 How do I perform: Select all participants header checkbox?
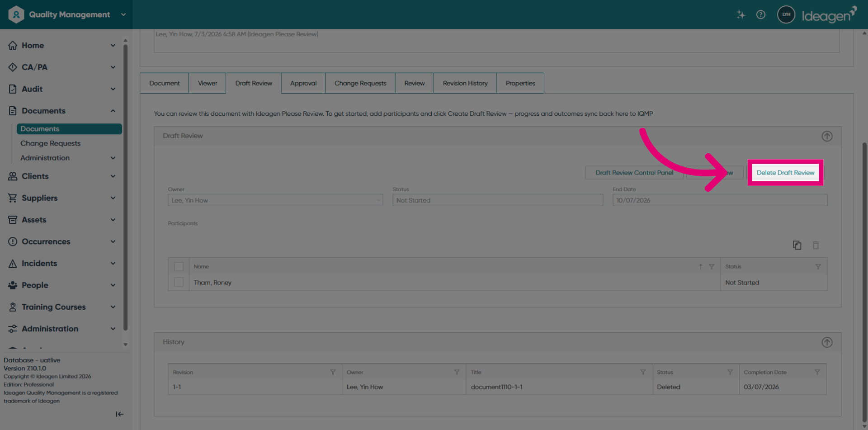(179, 267)
